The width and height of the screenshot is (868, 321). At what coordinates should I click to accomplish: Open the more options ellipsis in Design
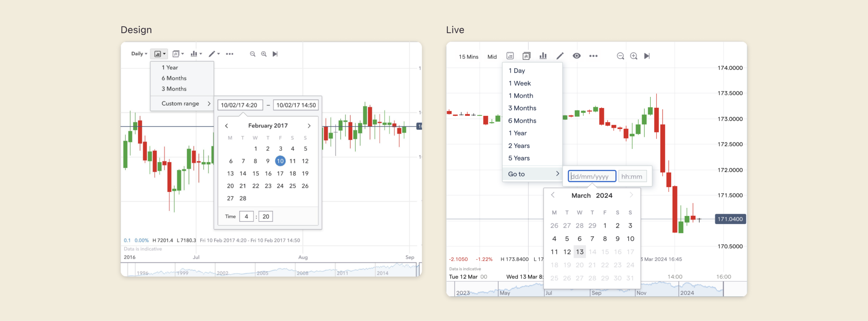(230, 53)
